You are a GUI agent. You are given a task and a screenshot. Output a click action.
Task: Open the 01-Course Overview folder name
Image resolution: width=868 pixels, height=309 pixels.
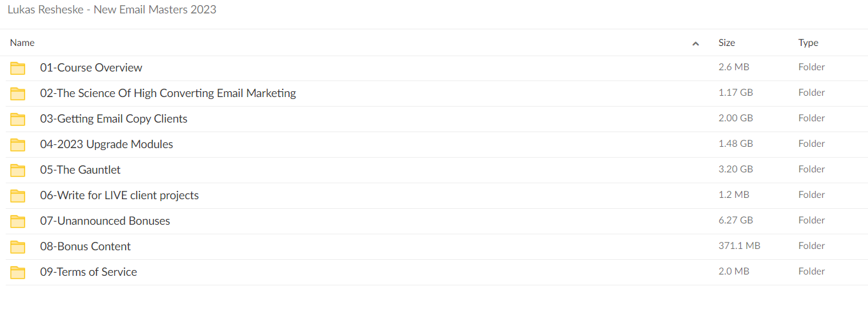(x=91, y=68)
